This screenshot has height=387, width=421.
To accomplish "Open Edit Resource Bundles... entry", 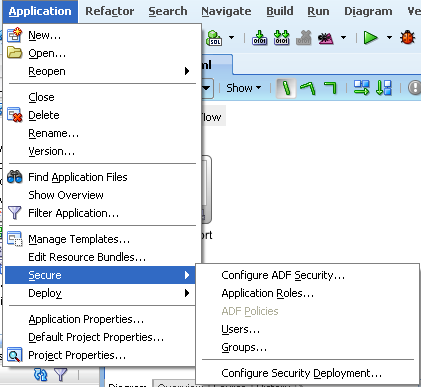I will click(x=103, y=257).
